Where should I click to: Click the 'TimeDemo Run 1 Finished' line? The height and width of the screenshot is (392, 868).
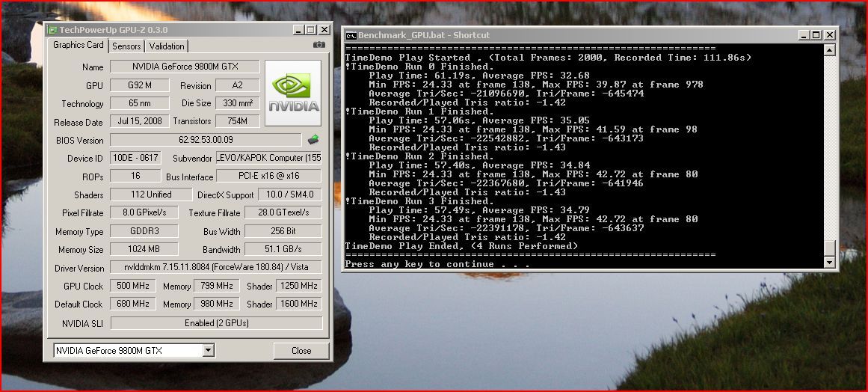pyautogui.click(x=419, y=111)
